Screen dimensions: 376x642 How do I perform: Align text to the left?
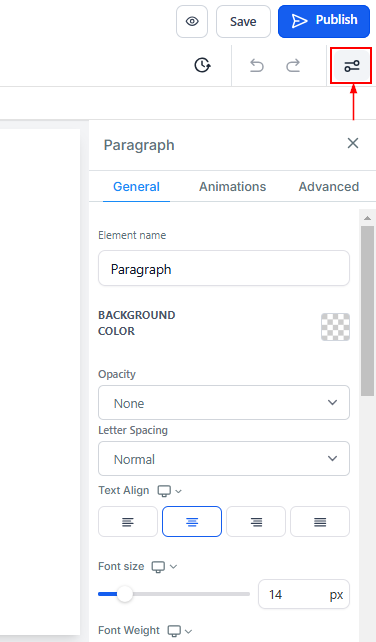point(128,522)
